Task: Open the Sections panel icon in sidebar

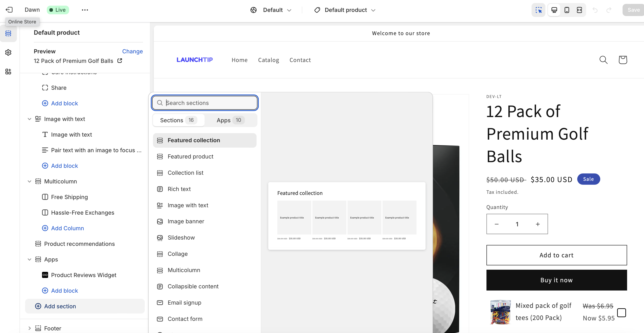Action: click(x=8, y=33)
